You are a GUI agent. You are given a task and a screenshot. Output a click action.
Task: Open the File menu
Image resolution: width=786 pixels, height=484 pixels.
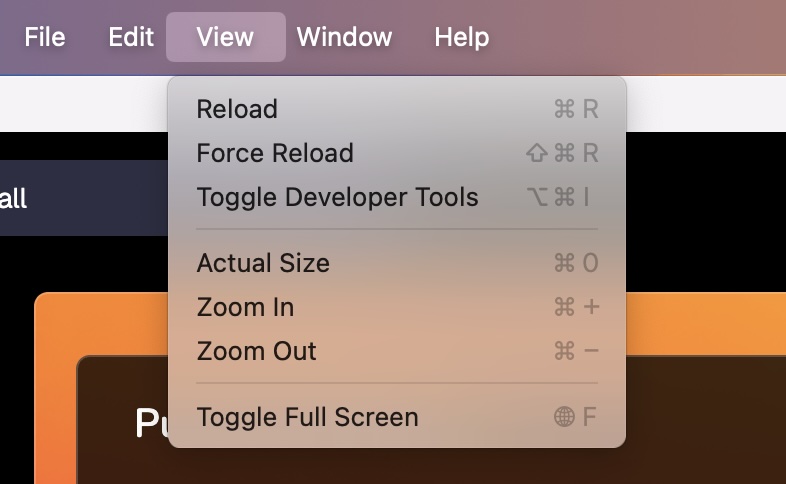(45, 37)
